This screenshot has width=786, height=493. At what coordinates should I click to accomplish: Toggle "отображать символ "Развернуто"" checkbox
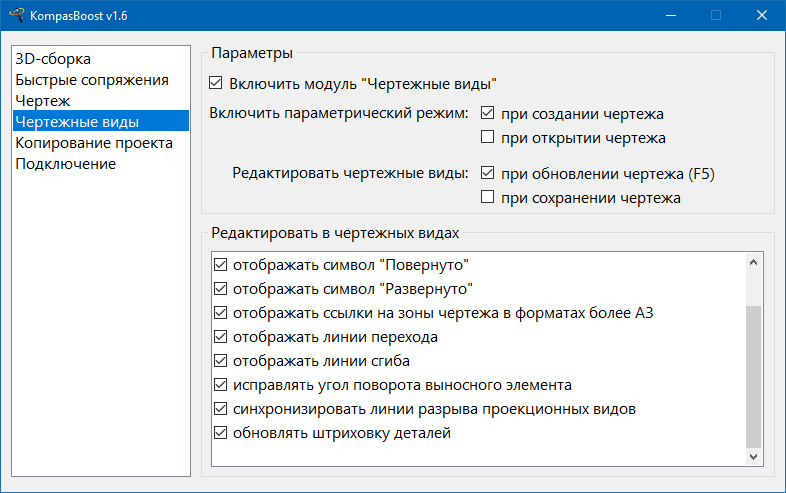221,290
